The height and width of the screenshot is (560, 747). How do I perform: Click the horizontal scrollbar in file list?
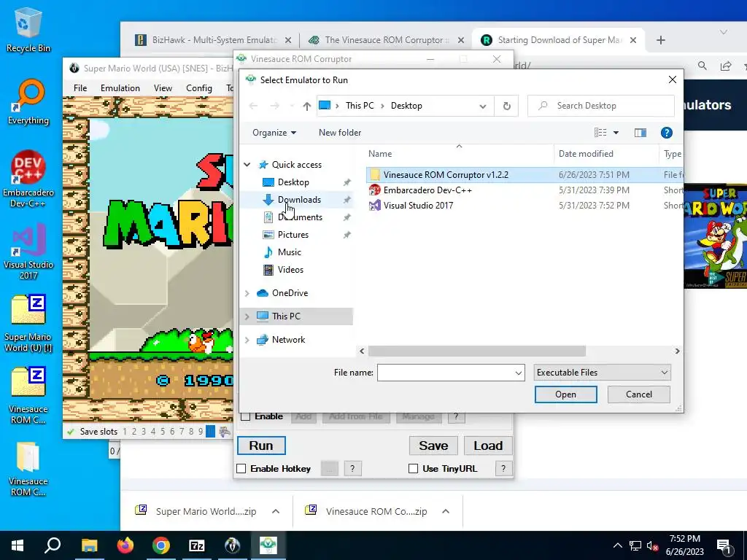(476, 351)
